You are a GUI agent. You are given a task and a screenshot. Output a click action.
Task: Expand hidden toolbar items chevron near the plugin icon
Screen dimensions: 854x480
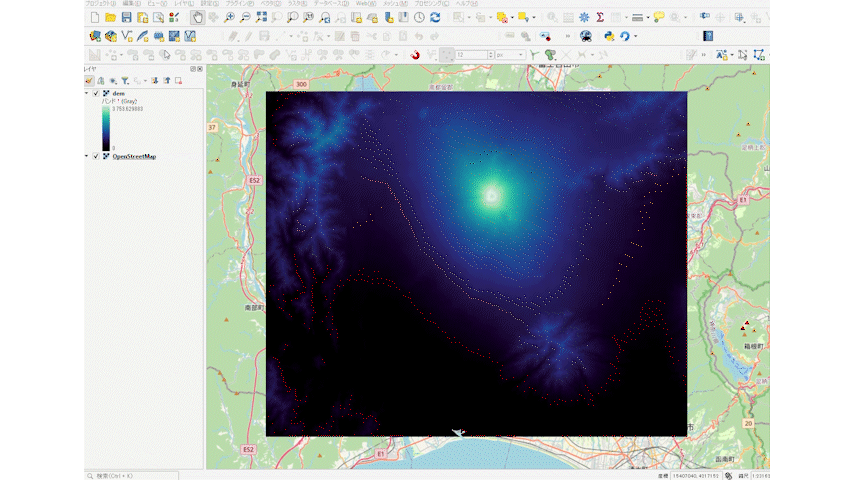(568, 36)
